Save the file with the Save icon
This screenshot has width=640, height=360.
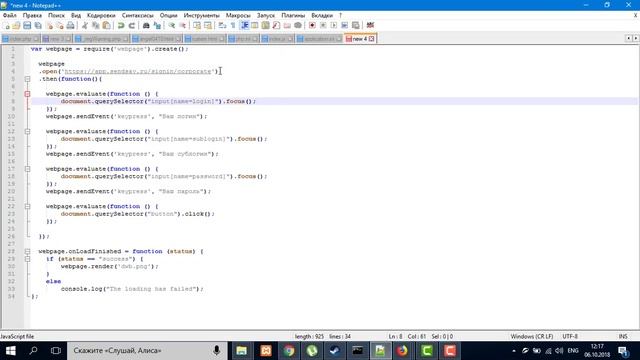[27, 25]
